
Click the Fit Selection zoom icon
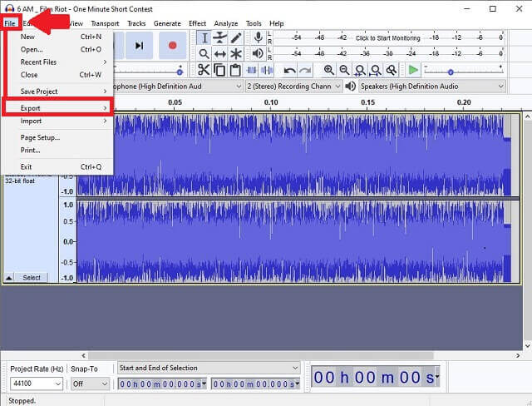(x=360, y=70)
